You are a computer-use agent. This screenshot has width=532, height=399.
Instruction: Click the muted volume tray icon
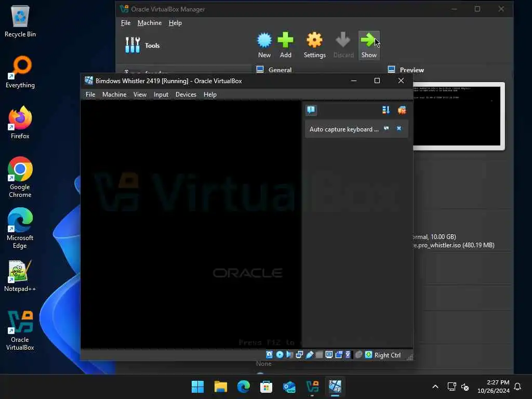point(465,387)
